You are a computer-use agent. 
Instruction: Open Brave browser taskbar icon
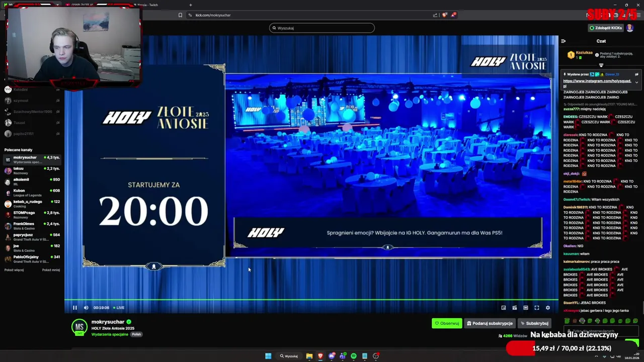(320, 356)
